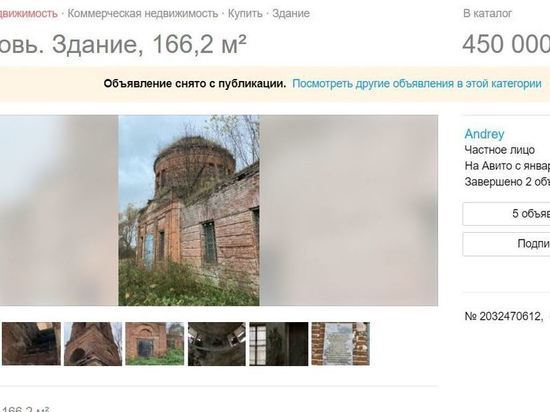Select thumbnail with window interior
The width and height of the screenshot is (550, 412).
tap(279, 344)
